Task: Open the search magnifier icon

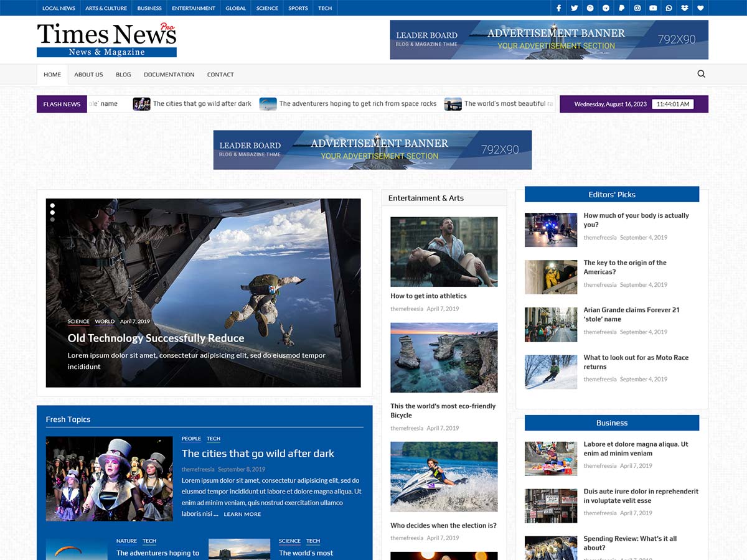Action: click(701, 74)
